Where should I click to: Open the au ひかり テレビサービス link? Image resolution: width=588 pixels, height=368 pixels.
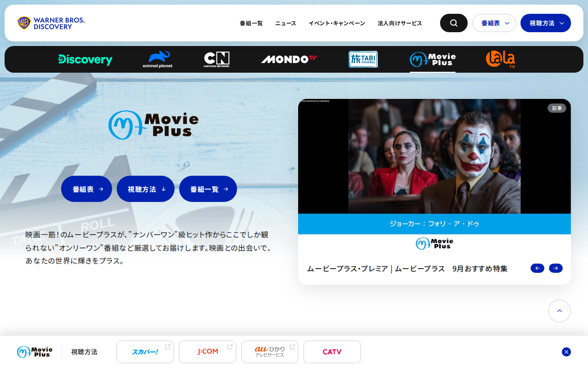(270, 352)
